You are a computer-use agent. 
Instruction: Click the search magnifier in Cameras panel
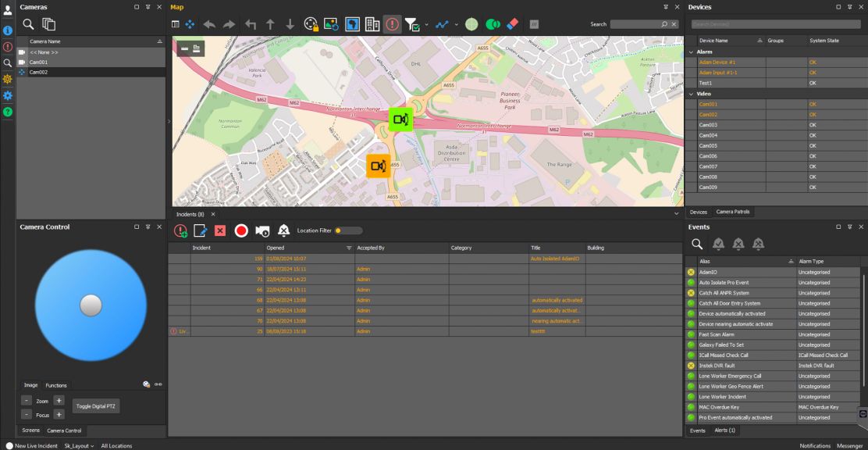[28, 24]
